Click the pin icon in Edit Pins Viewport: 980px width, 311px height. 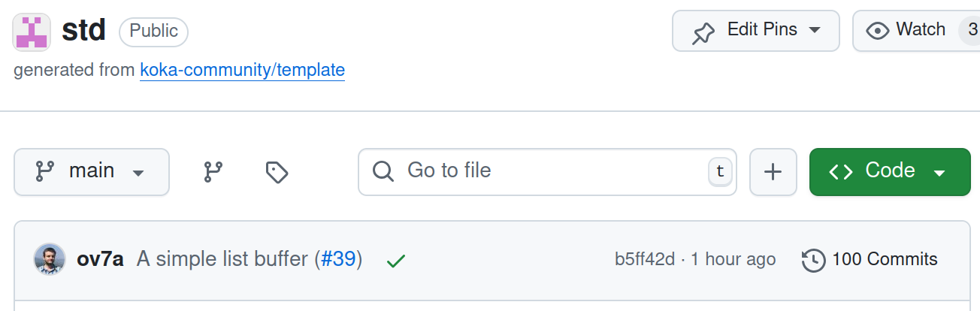click(x=703, y=31)
